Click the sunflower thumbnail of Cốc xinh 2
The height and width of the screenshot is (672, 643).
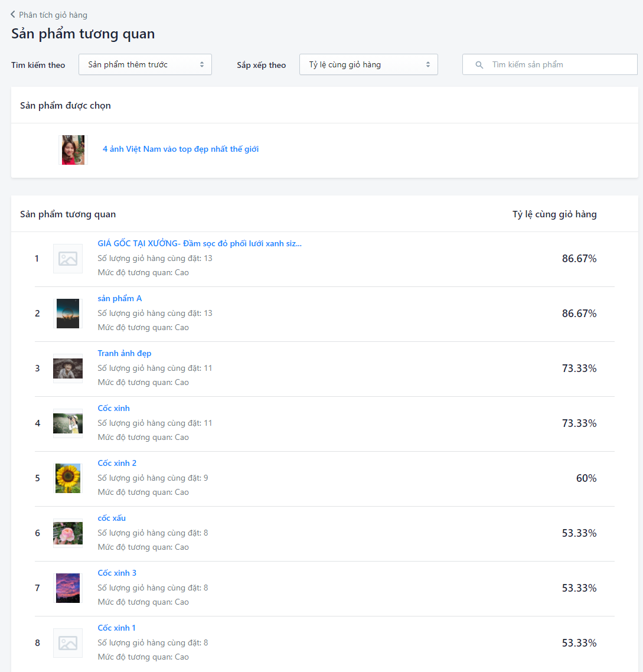click(68, 478)
